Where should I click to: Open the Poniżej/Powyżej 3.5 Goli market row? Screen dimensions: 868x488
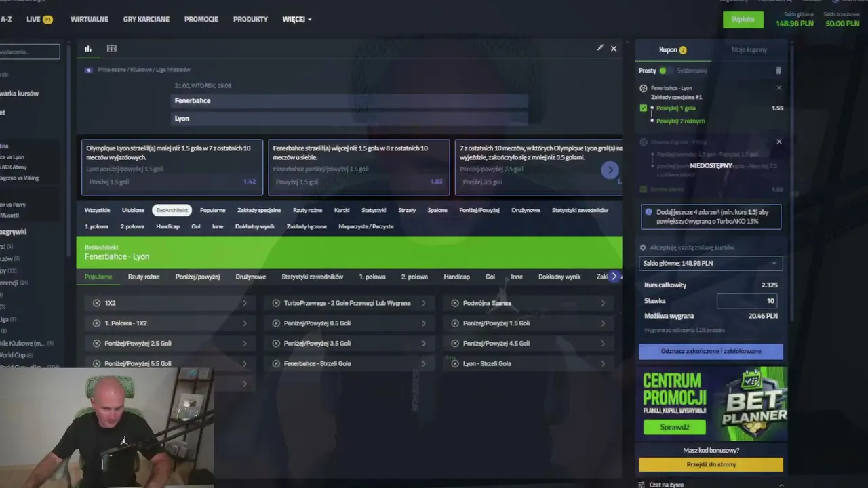tap(349, 344)
